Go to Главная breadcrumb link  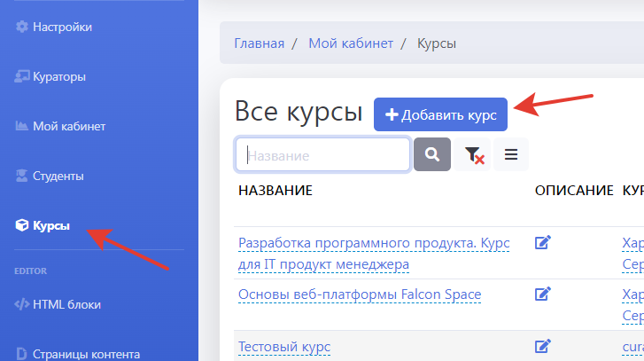point(259,43)
